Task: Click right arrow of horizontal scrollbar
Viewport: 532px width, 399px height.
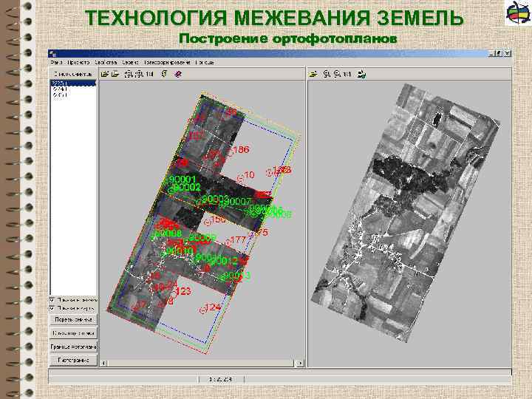Action: tap(299, 364)
